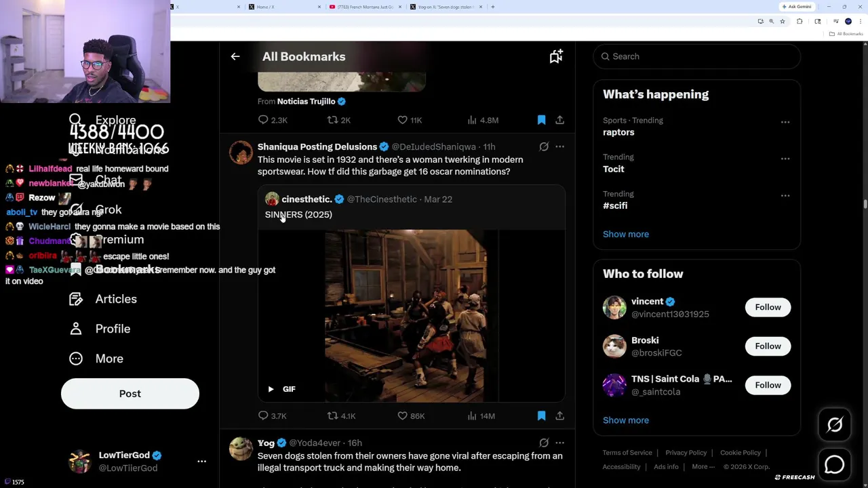Play the SINNERS GIF
This screenshot has width=868, height=488.
point(271,389)
